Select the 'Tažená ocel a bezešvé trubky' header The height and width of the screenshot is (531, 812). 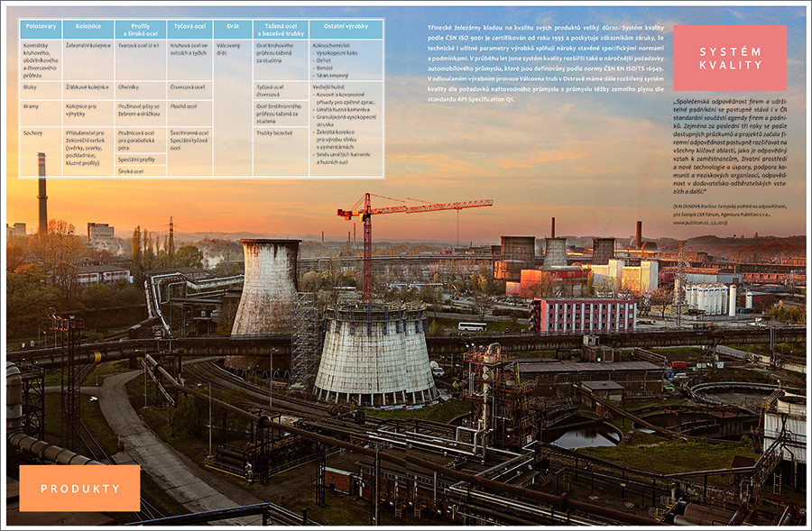281,30
